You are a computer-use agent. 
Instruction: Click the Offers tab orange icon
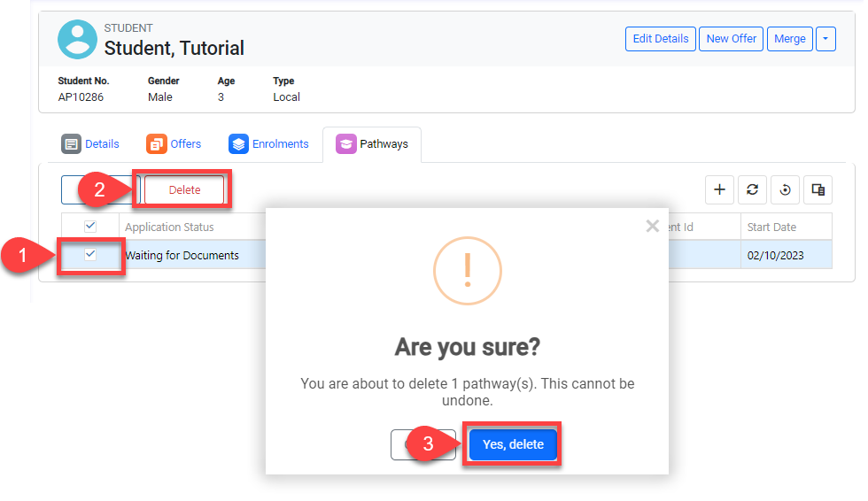point(157,144)
